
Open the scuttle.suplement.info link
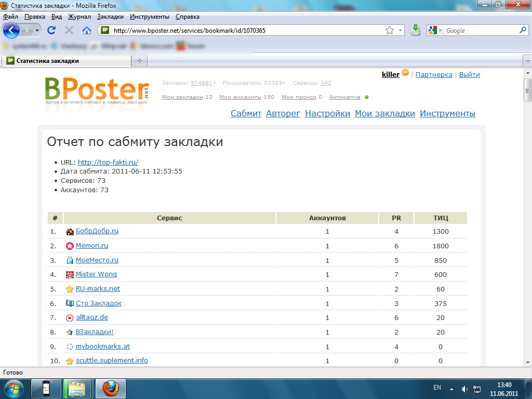point(112,361)
